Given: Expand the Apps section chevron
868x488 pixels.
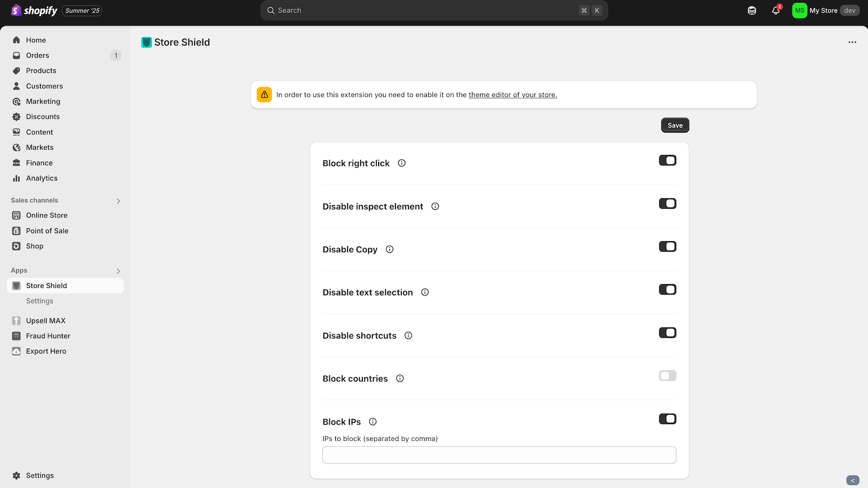Looking at the screenshot, I should click(118, 271).
